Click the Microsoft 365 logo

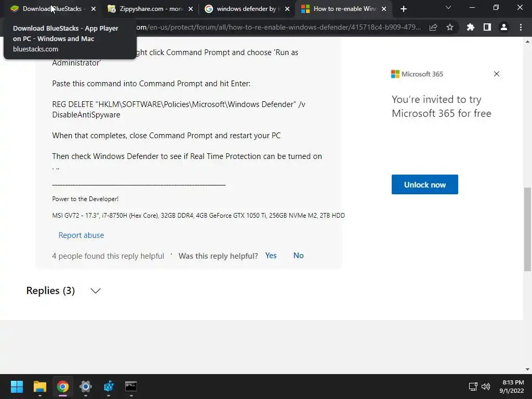click(417, 74)
